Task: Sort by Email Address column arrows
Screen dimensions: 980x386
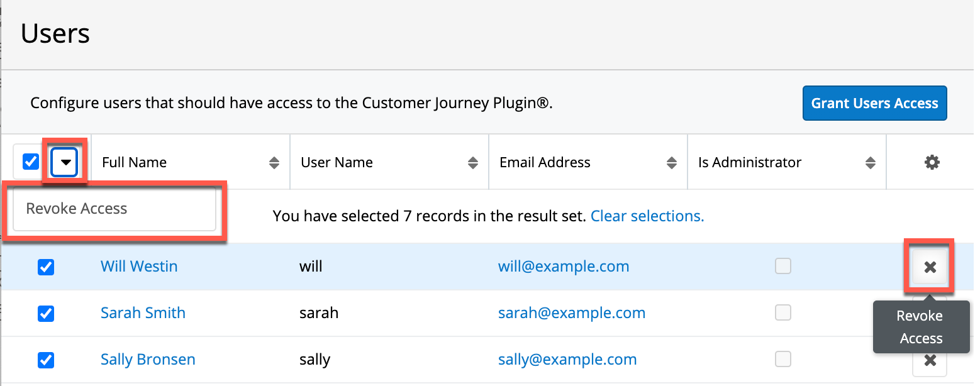Action: point(672,163)
